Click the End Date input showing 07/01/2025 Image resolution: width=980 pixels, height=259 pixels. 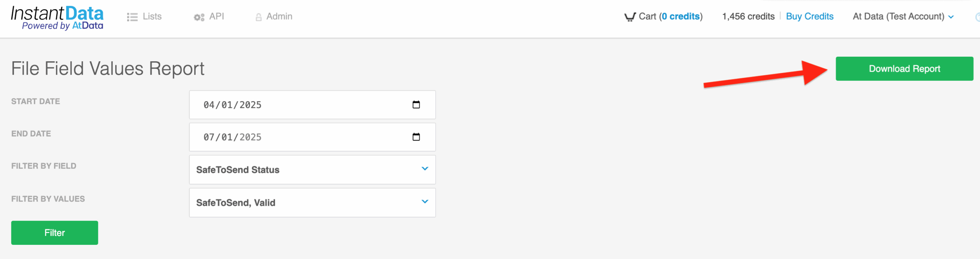[x=312, y=137]
